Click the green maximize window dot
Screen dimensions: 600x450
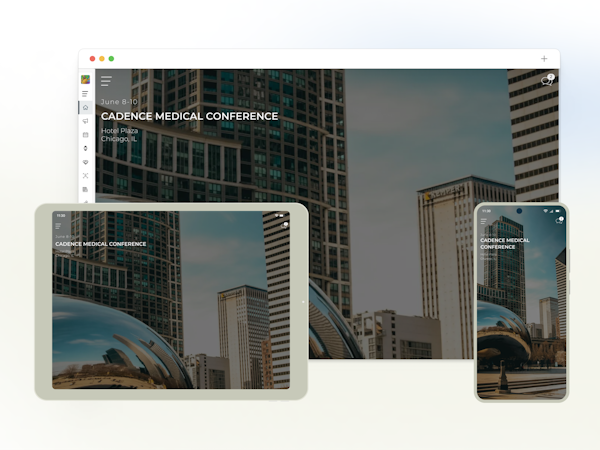coord(111,59)
